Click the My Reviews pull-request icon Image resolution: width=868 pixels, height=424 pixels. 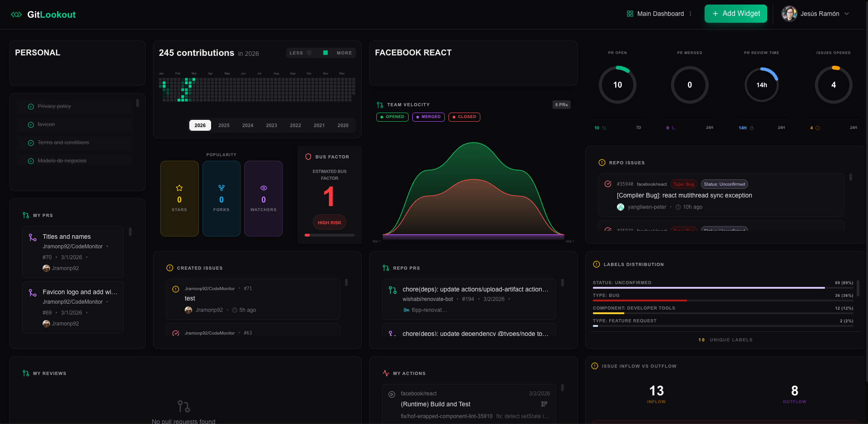(x=26, y=373)
